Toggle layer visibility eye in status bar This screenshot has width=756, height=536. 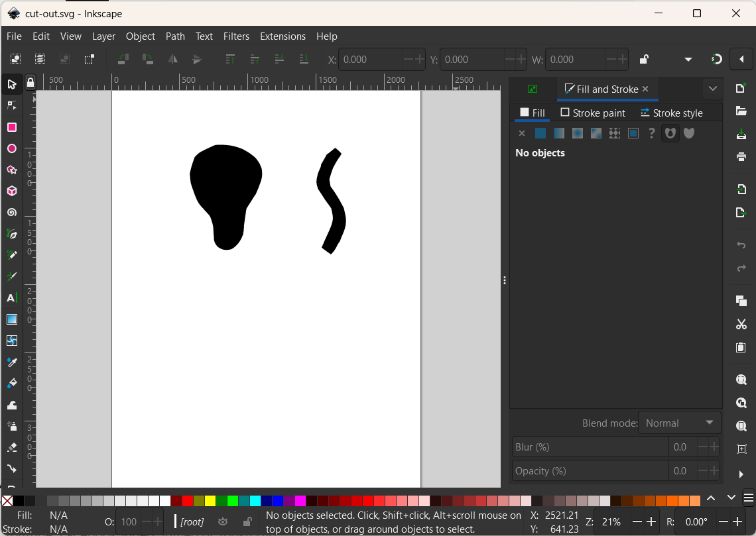pos(223,521)
